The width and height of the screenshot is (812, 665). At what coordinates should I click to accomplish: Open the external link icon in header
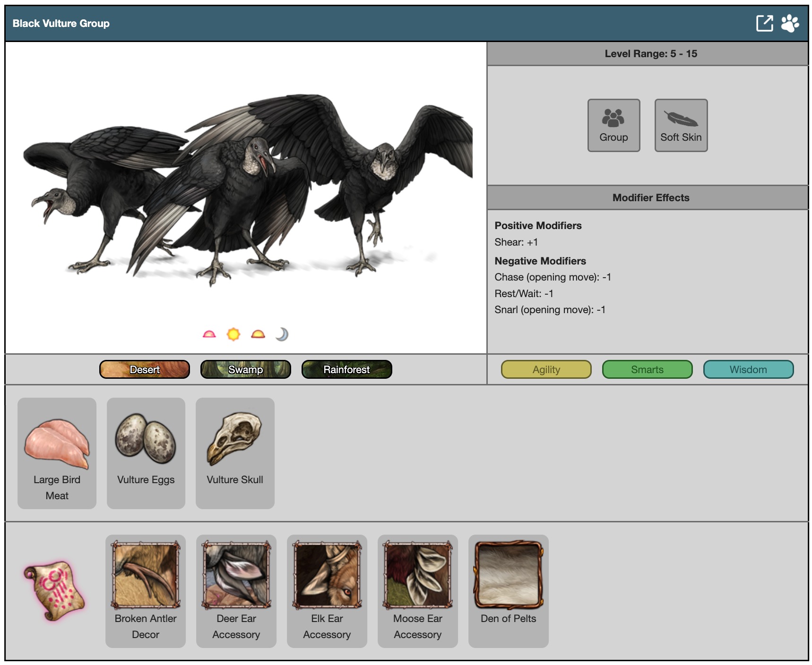tap(764, 23)
